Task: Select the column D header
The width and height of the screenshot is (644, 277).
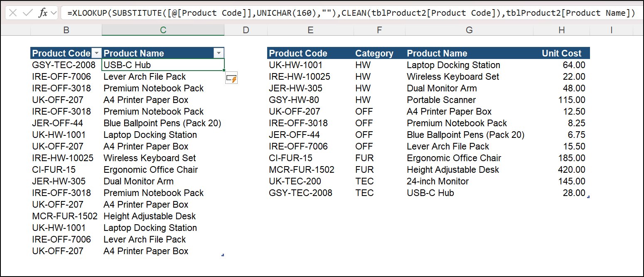Action: tap(246, 30)
